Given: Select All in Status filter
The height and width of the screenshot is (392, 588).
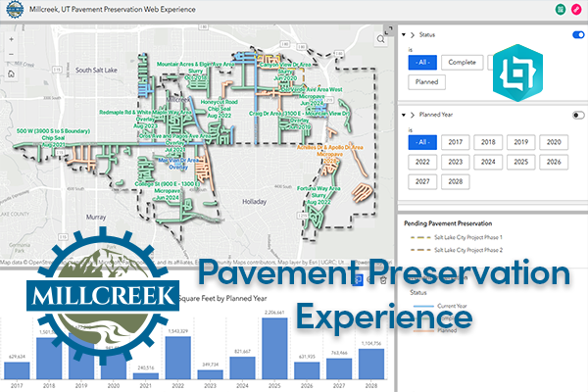Looking at the screenshot, I should 422,63.
